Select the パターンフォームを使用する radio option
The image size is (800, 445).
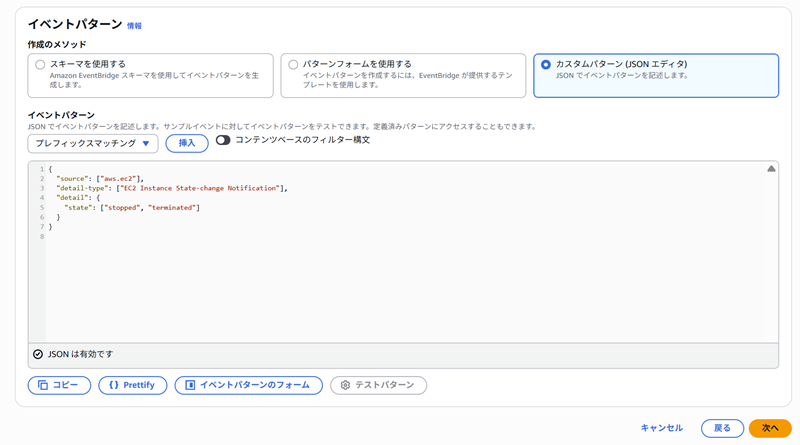pyautogui.click(x=293, y=65)
